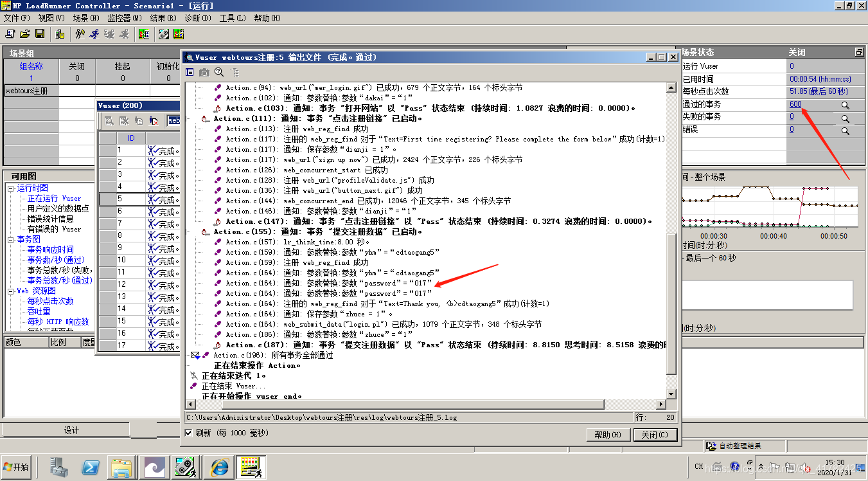Click greyed Gradual Stop Vusers toolbar icon
868x481 pixels.
coord(109,34)
